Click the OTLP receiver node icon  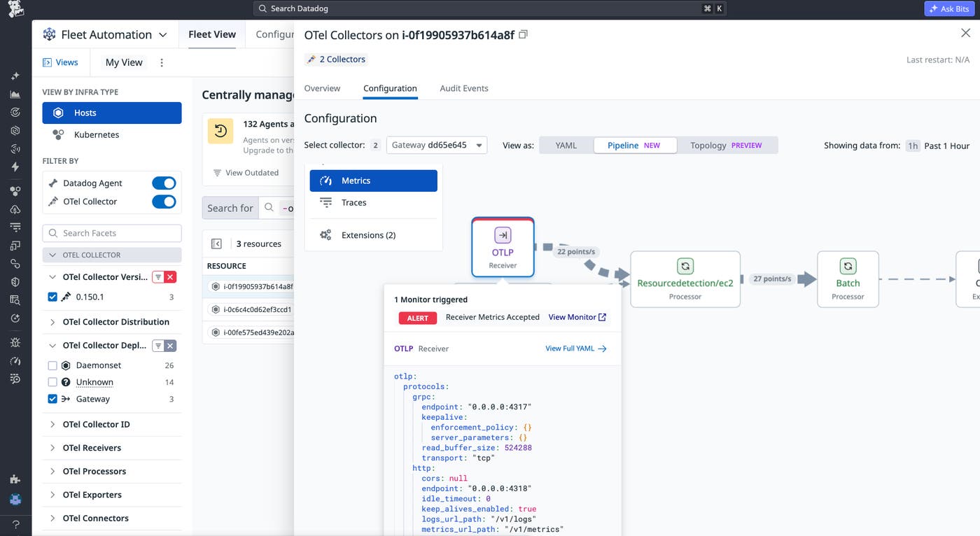(x=503, y=235)
